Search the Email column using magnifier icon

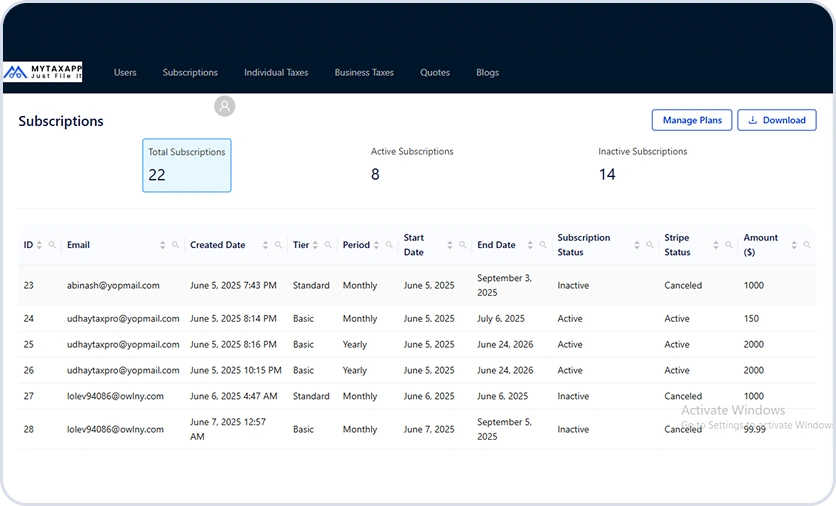point(175,245)
